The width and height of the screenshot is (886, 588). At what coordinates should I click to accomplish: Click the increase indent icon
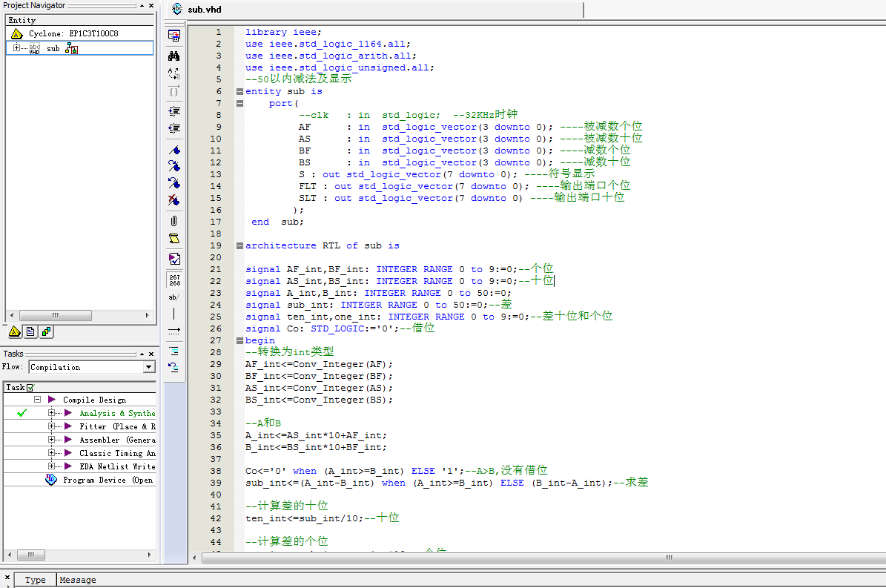pyautogui.click(x=174, y=111)
